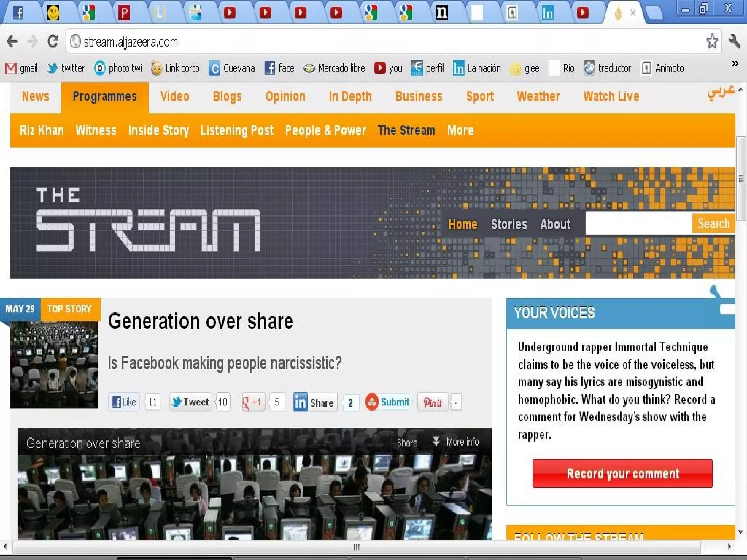Screen dimensions: 747x560
Task: Open the gmail bookmark
Action: pyautogui.click(x=21, y=68)
